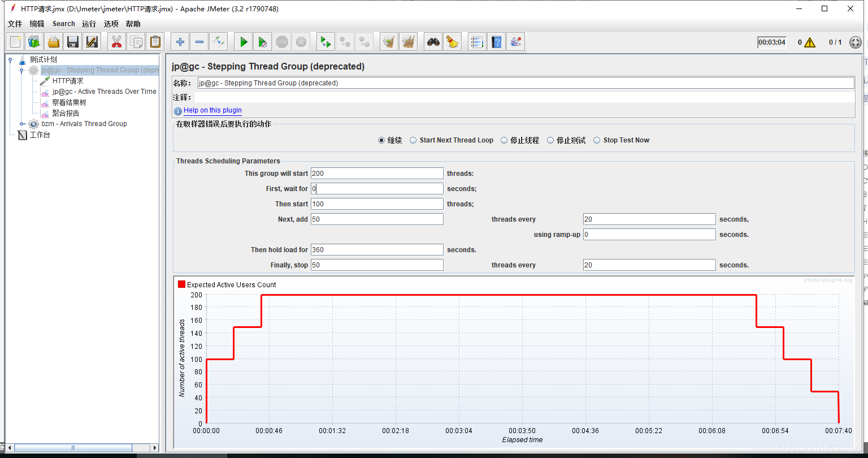
Task: Collapse the 测试计划 tree node
Action: click(11, 59)
